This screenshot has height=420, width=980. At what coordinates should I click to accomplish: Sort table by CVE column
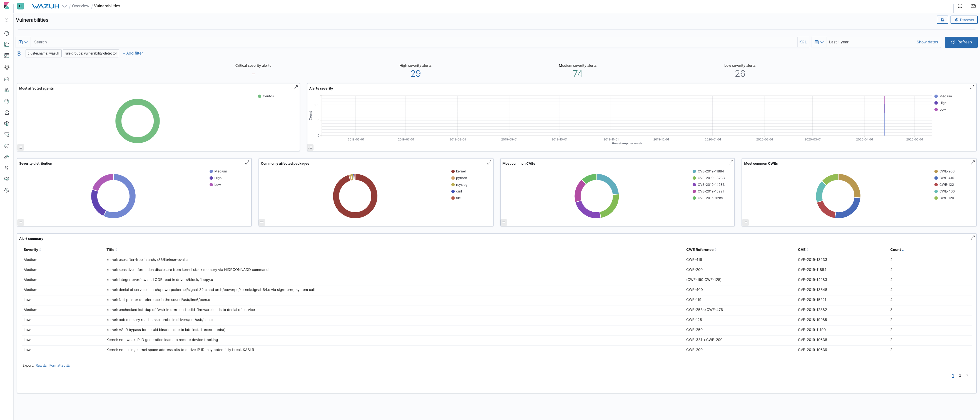click(803, 250)
